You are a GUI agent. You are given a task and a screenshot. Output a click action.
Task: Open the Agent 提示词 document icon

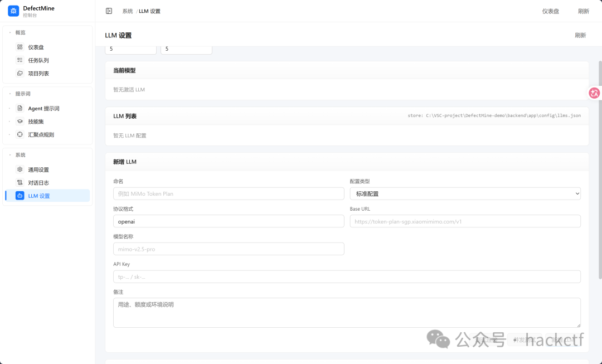coord(20,108)
